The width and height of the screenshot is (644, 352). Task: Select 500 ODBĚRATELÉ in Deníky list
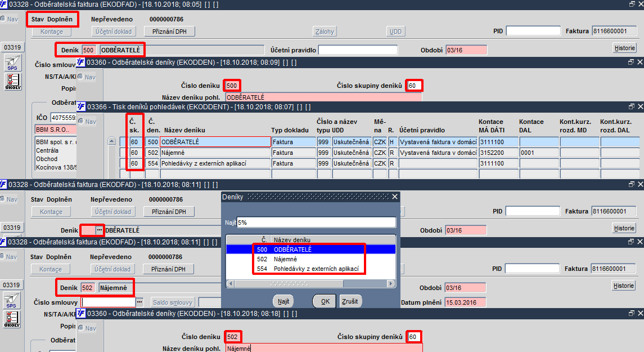coord(311,249)
